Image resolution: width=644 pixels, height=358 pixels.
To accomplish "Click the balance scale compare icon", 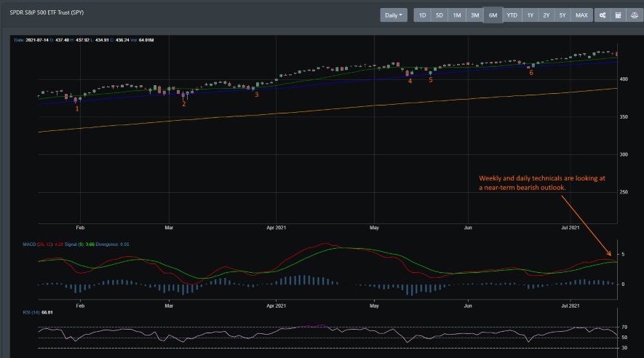I will [x=635, y=15].
